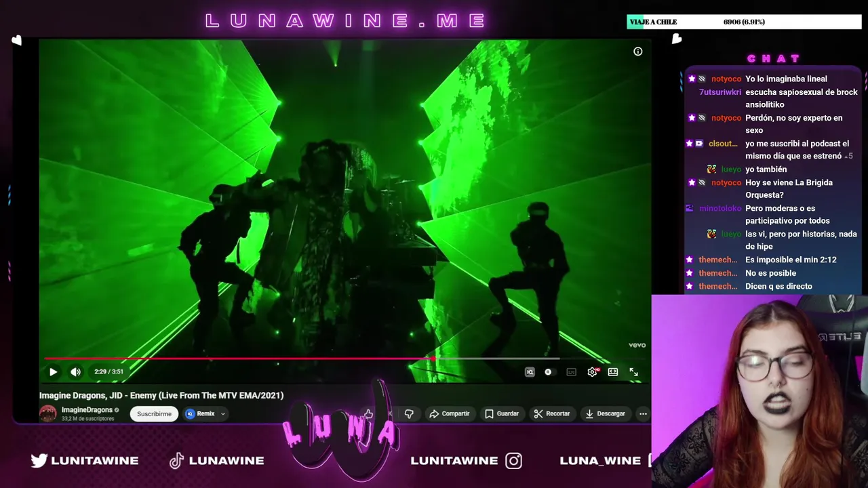The width and height of the screenshot is (868, 488).
Task: Like the video with thumbs up
Action: click(368, 413)
